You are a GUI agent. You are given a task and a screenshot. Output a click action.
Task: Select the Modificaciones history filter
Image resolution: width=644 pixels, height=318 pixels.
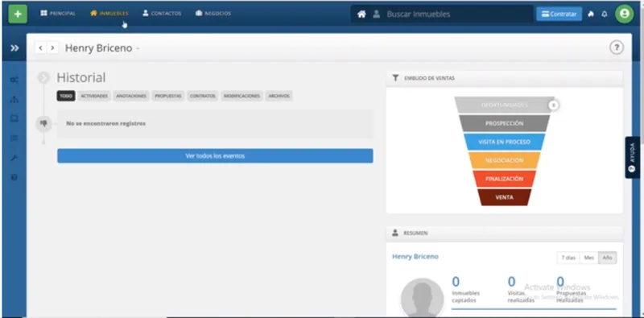coord(242,96)
